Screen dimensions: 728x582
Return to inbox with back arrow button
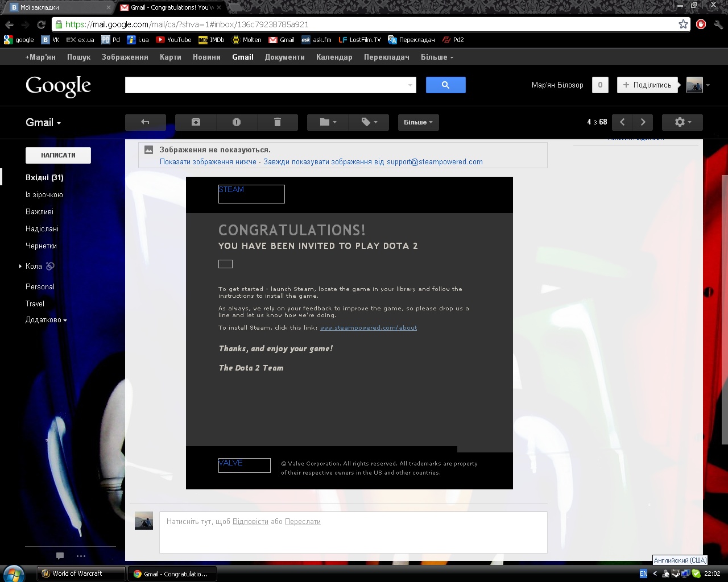pyautogui.click(x=145, y=122)
